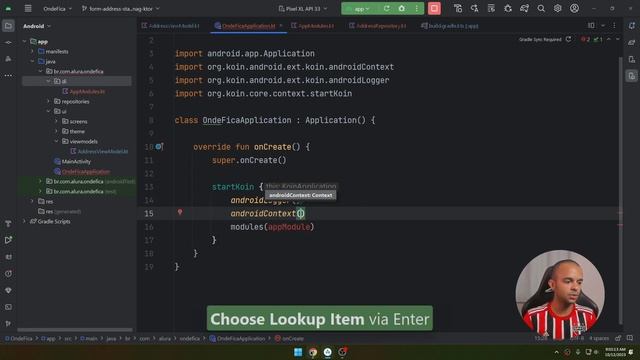This screenshot has width=640, height=360.
Task: Open editor tab options vertical dots
Action: pyautogui.click(x=614, y=25)
